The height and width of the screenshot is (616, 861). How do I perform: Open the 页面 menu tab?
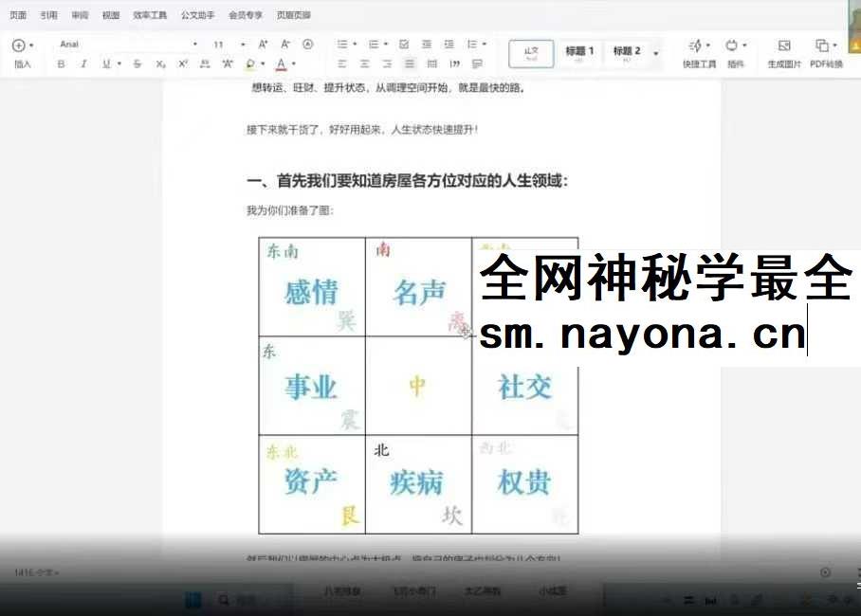point(18,15)
